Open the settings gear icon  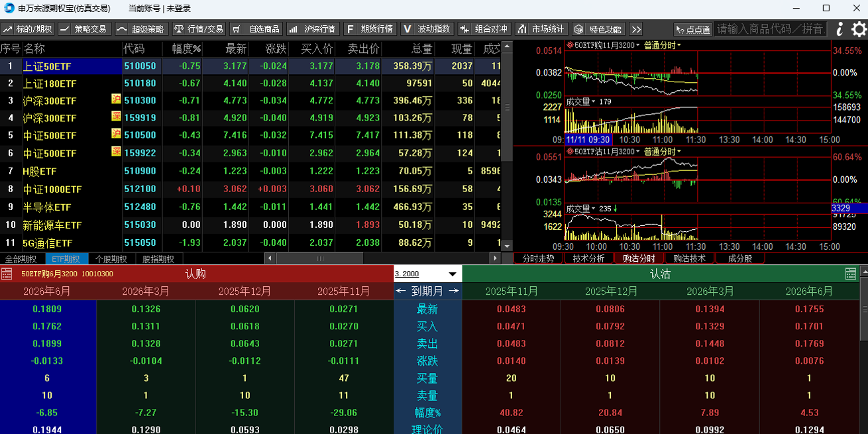[859, 29]
